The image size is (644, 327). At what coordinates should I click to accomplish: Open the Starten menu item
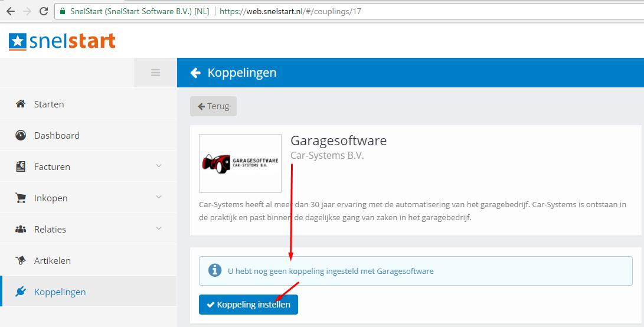[89, 104]
